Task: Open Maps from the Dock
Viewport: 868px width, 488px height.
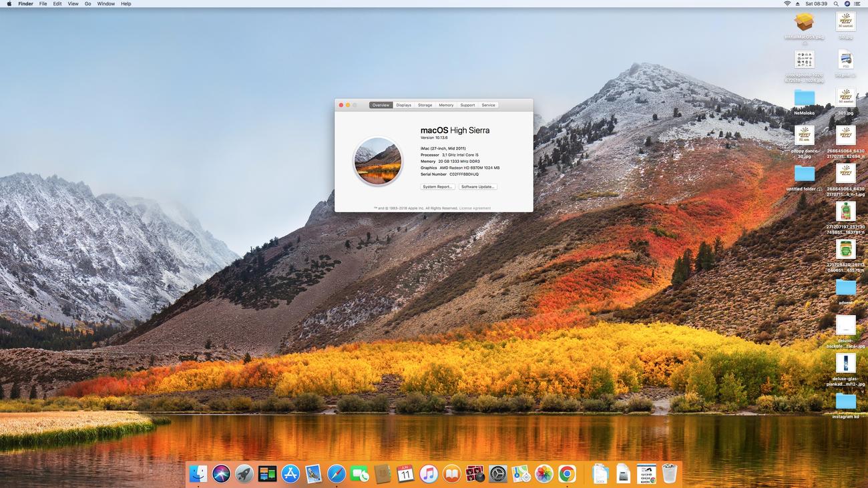Action: 521,474
